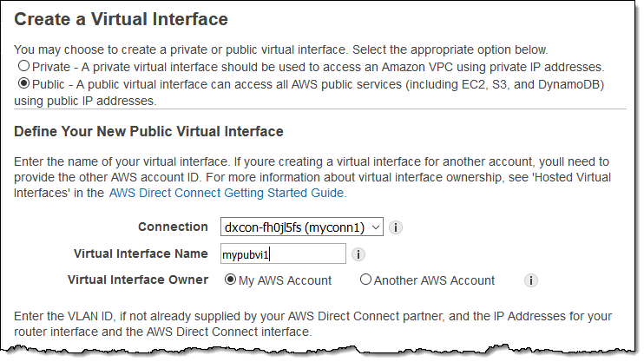Click the 'Virtual Interface Name' field label
This screenshot has width=644, height=362.
coord(141,253)
